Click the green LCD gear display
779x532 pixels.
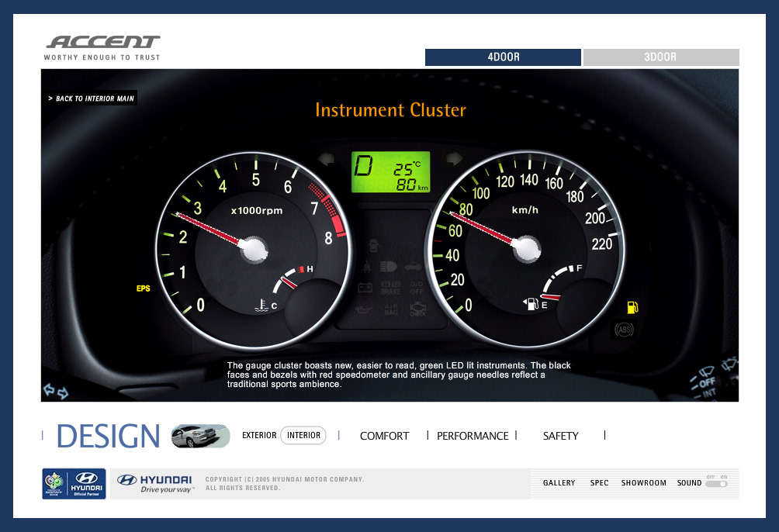click(x=391, y=172)
